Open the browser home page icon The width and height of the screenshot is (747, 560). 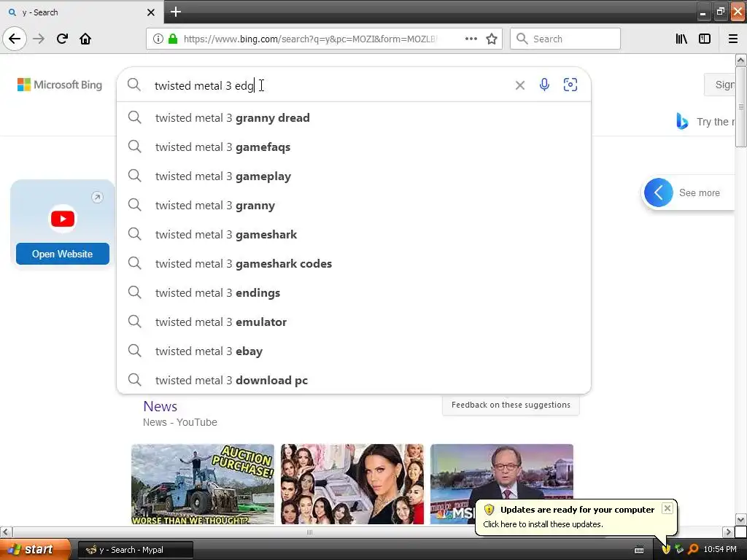click(x=85, y=39)
